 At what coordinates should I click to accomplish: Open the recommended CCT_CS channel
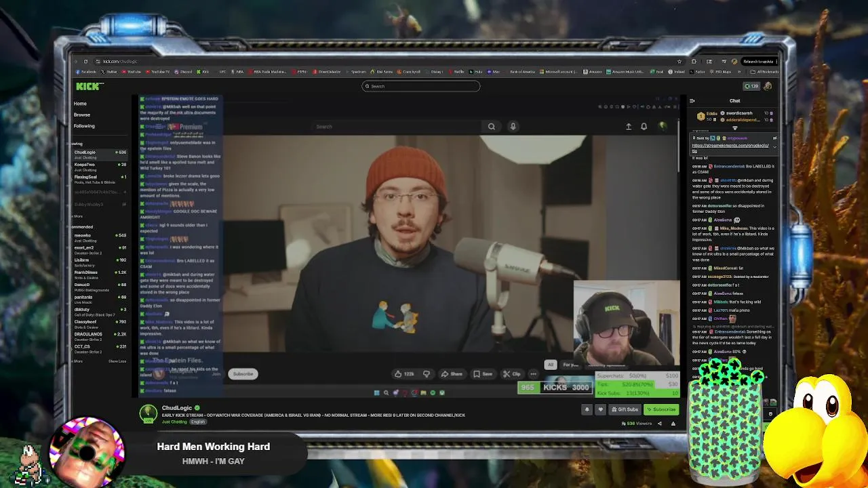click(x=100, y=348)
